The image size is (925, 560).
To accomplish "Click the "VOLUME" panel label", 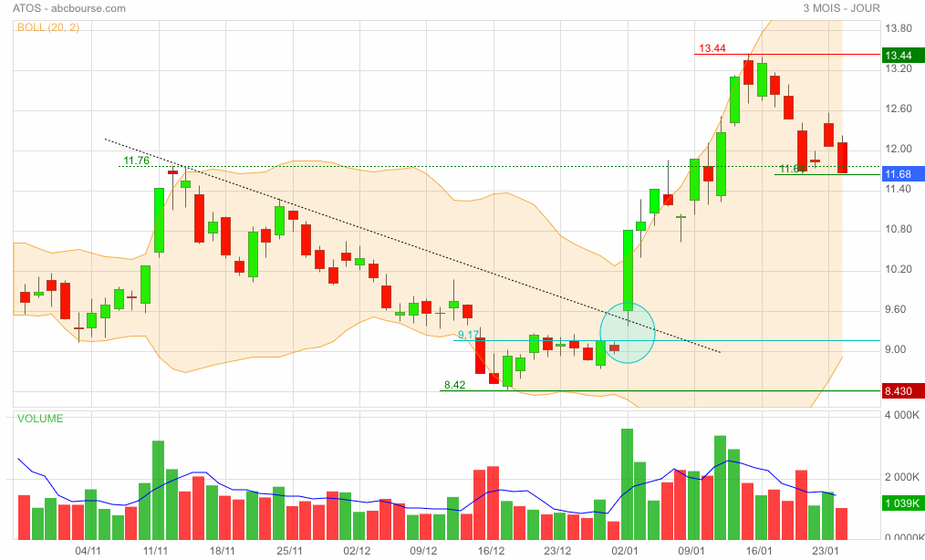I will pos(40,419).
